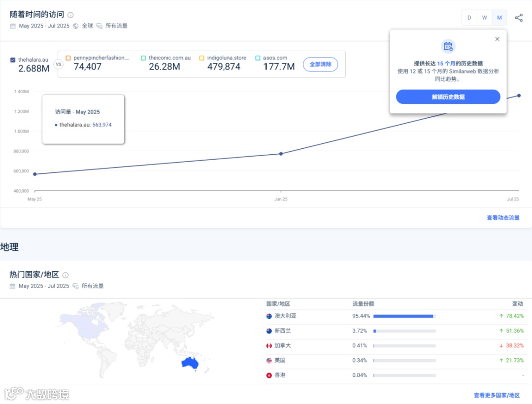Viewport: 532px width, 404px height.
Task: Enable the asos.com checkbox
Action: coord(258,58)
